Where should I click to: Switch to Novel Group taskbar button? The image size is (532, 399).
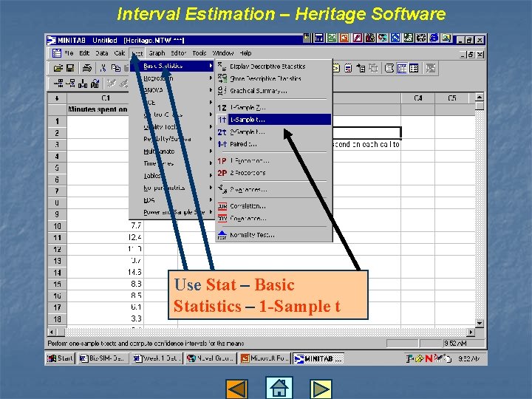click(x=211, y=358)
